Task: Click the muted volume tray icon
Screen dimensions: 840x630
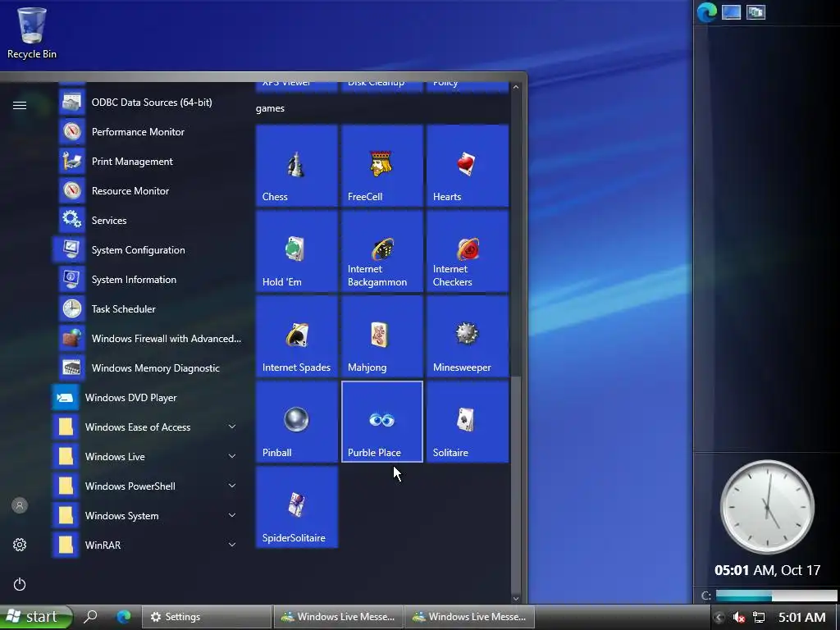Action: click(x=739, y=617)
